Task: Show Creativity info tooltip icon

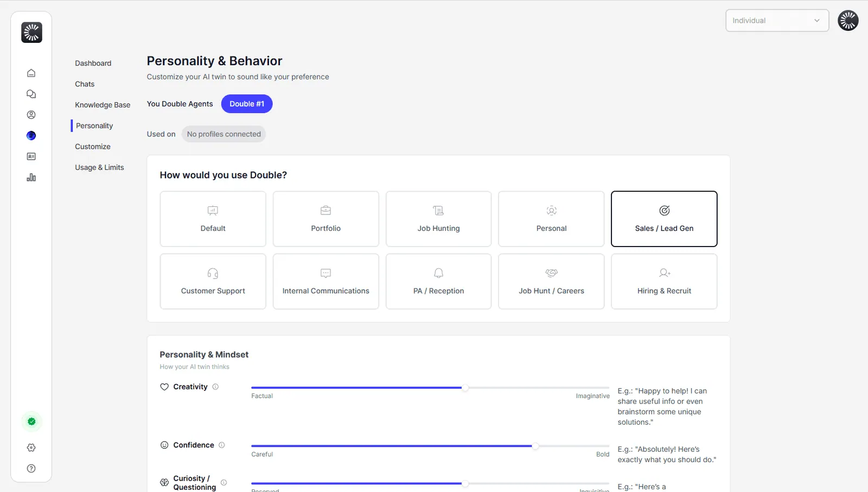Action: pos(215,387)
